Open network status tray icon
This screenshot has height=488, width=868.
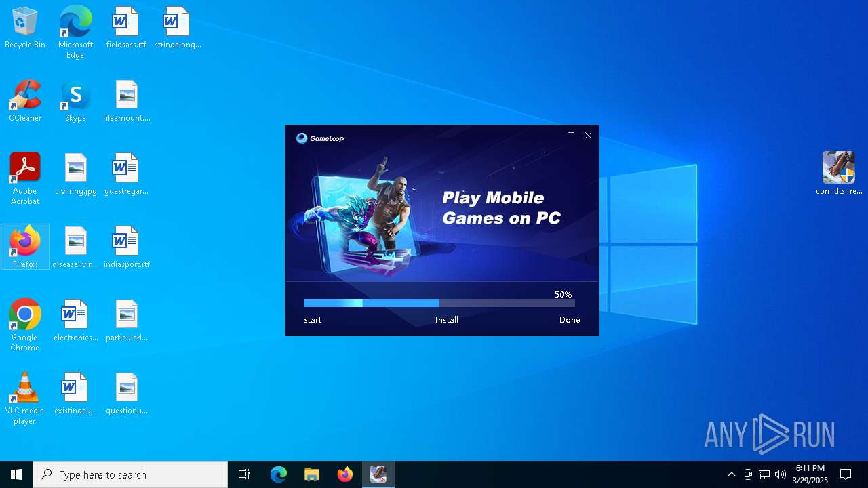764,474
